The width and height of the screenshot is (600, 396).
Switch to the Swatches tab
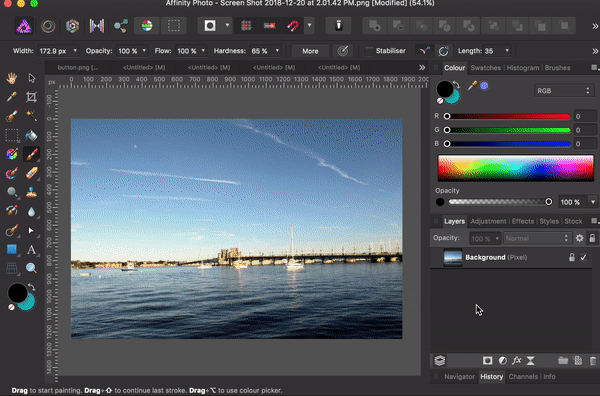tap(486, 68)
